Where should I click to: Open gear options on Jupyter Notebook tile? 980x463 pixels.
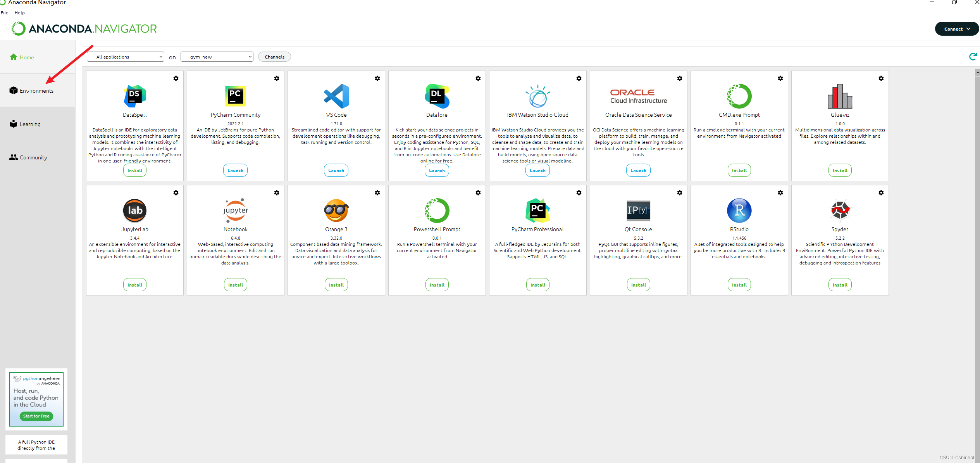(x=277, y=193)
